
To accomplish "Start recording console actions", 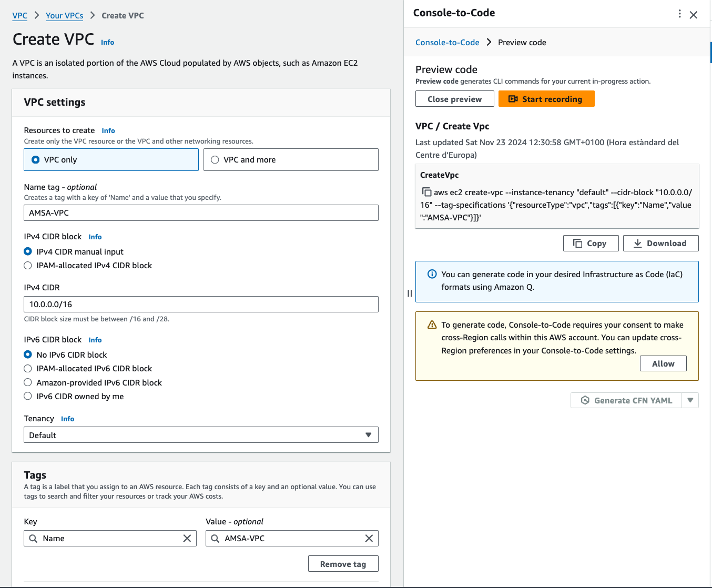I will (546, 99).
